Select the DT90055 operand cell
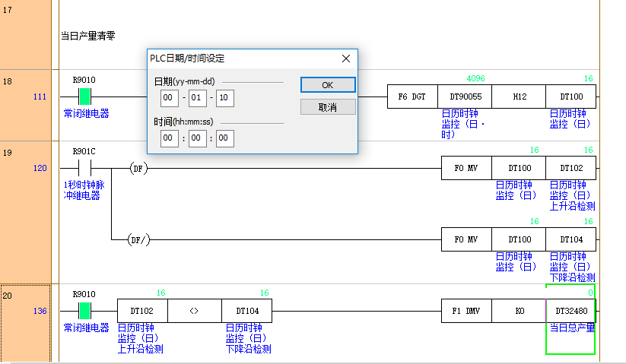Image resolution: width=626 pixels, height=364 pixels. point(466,97)
